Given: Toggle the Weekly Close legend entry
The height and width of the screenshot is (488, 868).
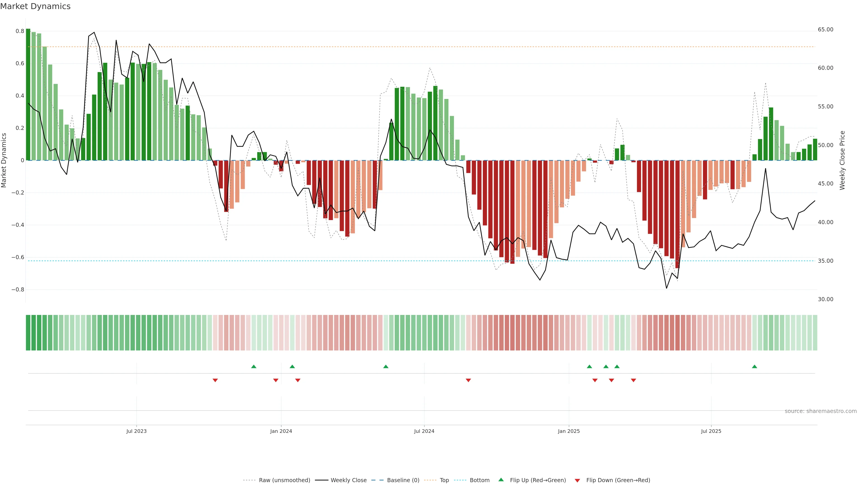Looking at the screenshot, I should [348, 480].
